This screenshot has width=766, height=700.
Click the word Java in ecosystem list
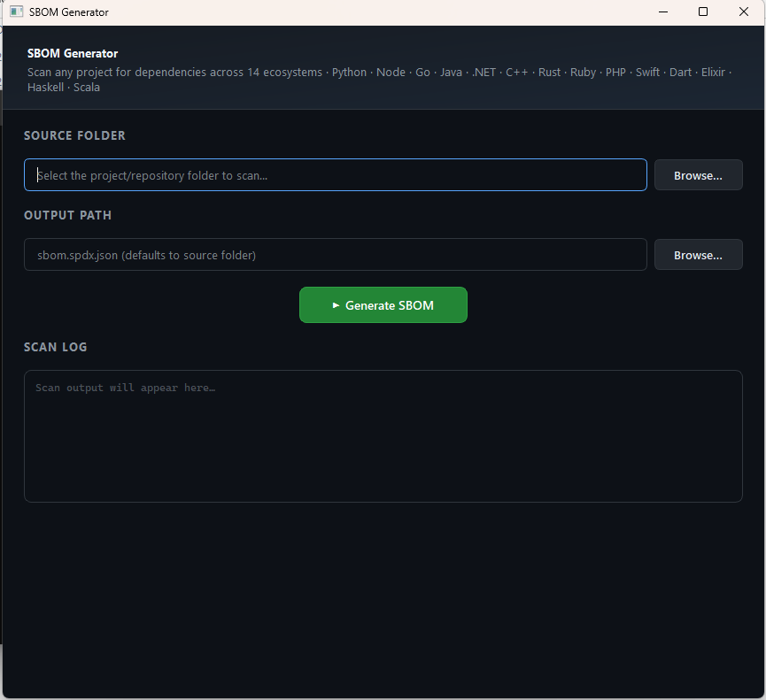[x=451, y=73]
